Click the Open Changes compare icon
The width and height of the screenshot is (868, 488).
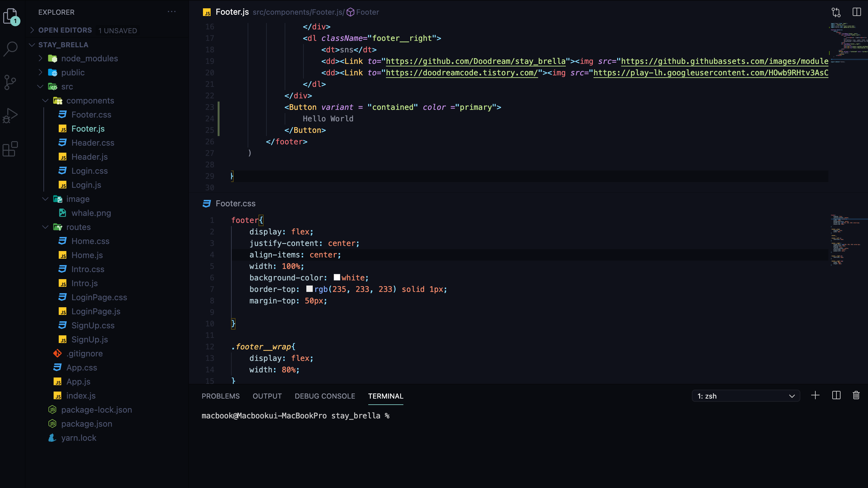coord(836,12)
